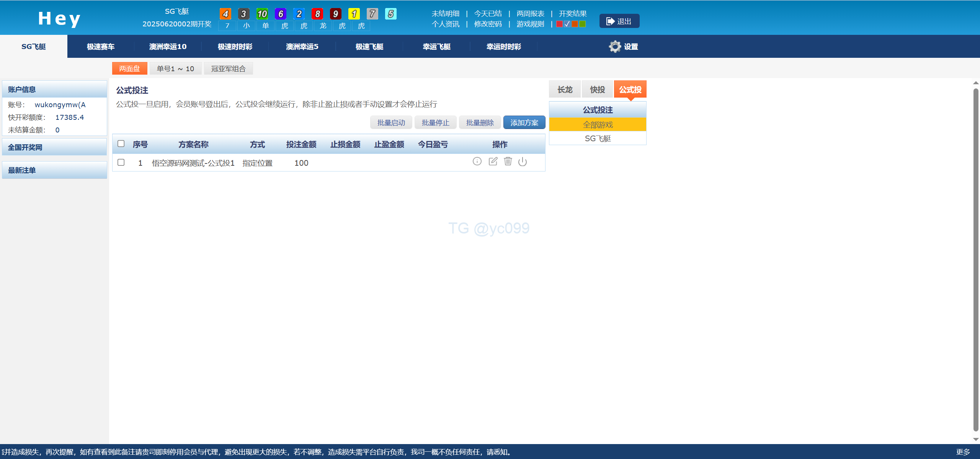Click the power start icon in row 1
The height and width of the screenshot is (459, 980).
coord(523,162)
